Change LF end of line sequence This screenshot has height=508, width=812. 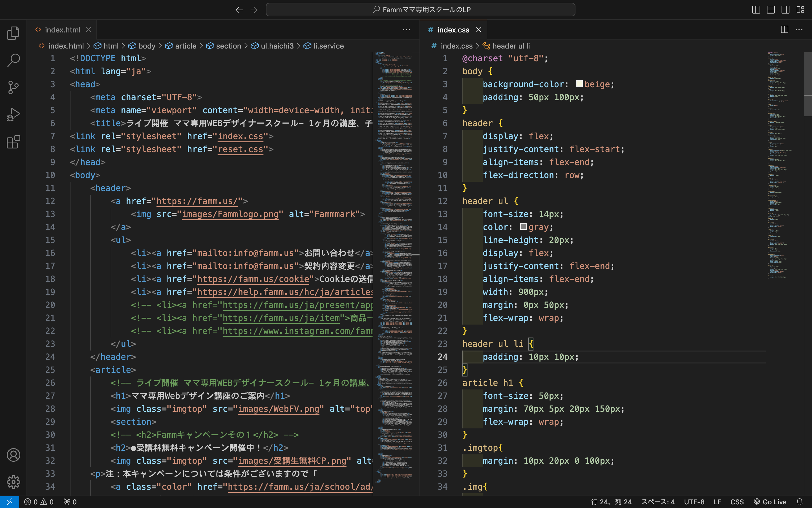(x=717, y=502)
